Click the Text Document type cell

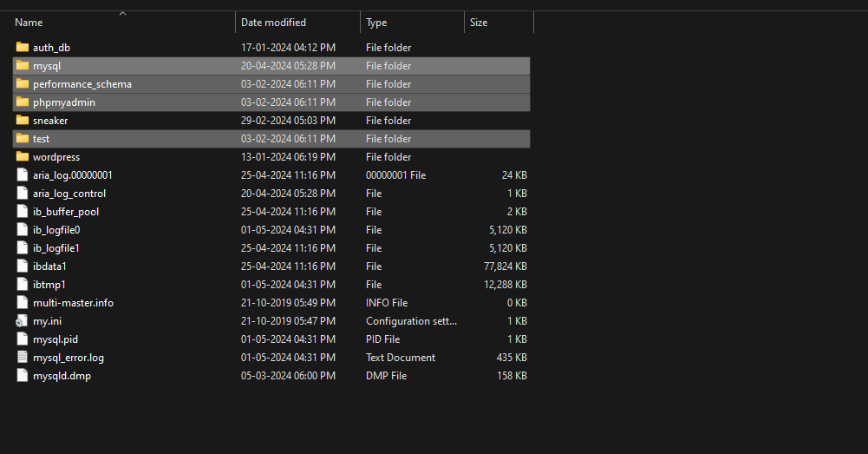point(401,358)
